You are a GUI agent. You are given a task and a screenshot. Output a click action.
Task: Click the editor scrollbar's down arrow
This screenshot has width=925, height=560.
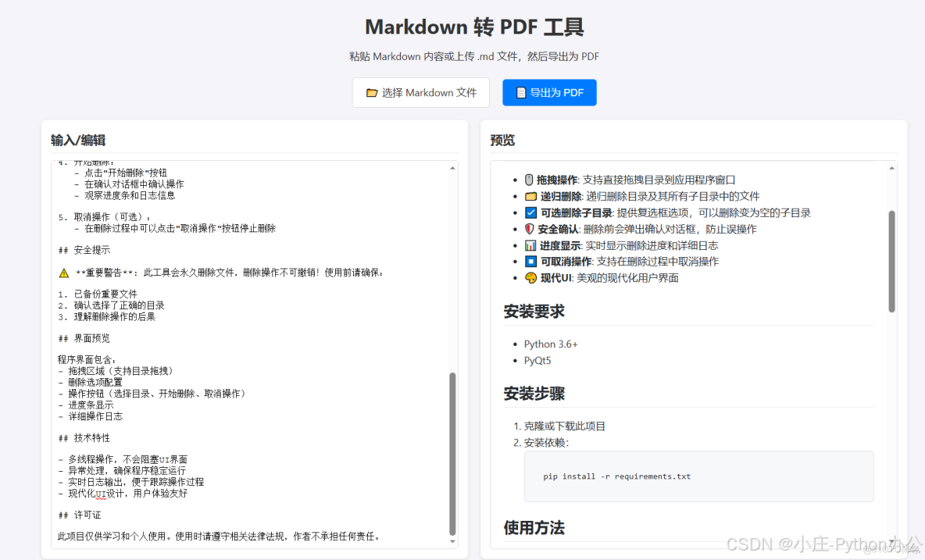click(453, 540)
